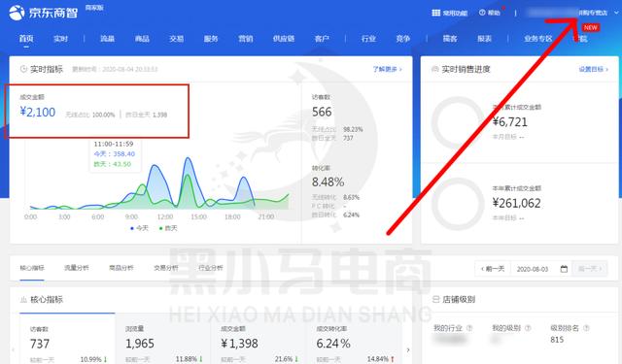Click the ¥261,062 yearly sales amount

pyautogui.click(x=517, y=203)
